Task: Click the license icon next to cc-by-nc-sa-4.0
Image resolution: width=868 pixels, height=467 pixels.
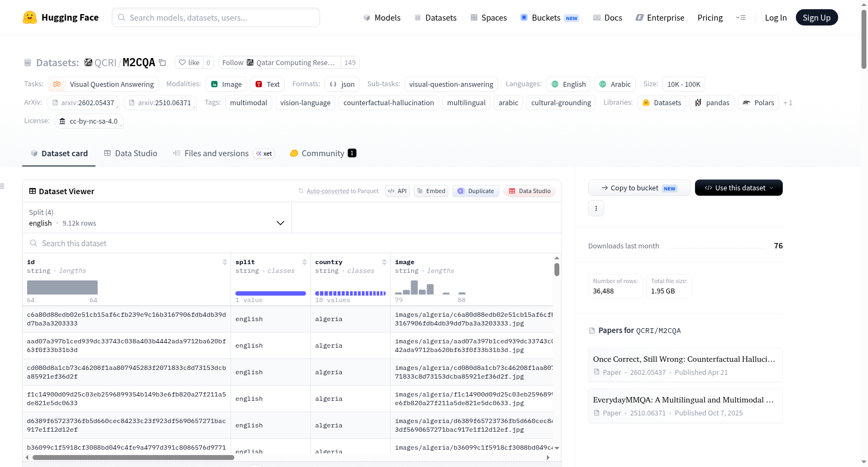Action: (62, 121)
